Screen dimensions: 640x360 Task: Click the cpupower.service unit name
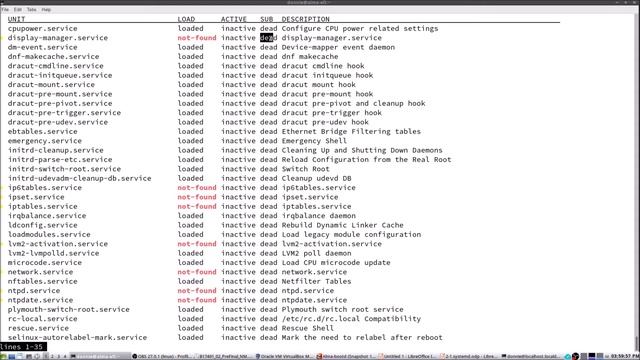42,28
